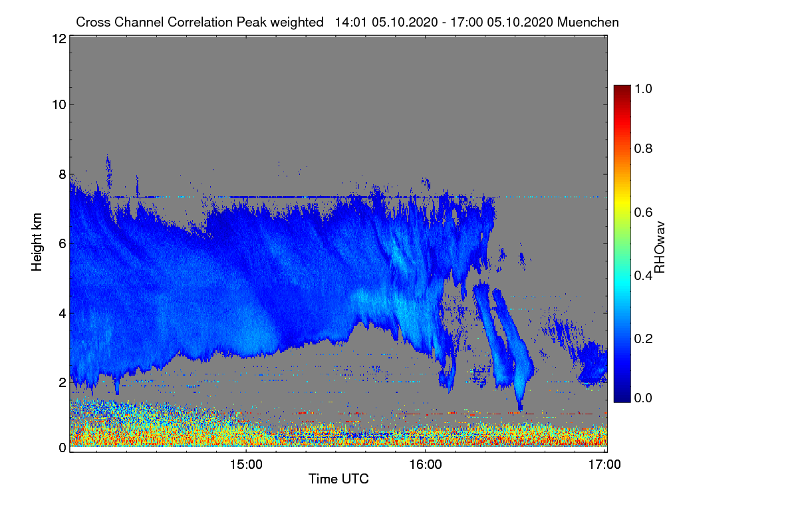Click the plot title 'Cross Channel Correlation Peak weighted'
798x532 pixels.
click(x=199, y=22)
